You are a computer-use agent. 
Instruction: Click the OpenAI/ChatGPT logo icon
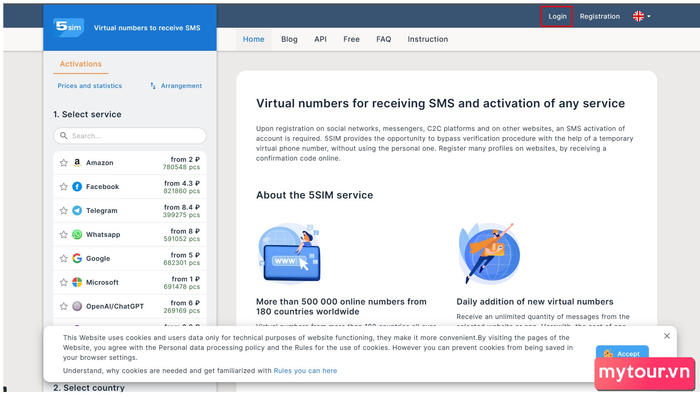click(77, 306)
